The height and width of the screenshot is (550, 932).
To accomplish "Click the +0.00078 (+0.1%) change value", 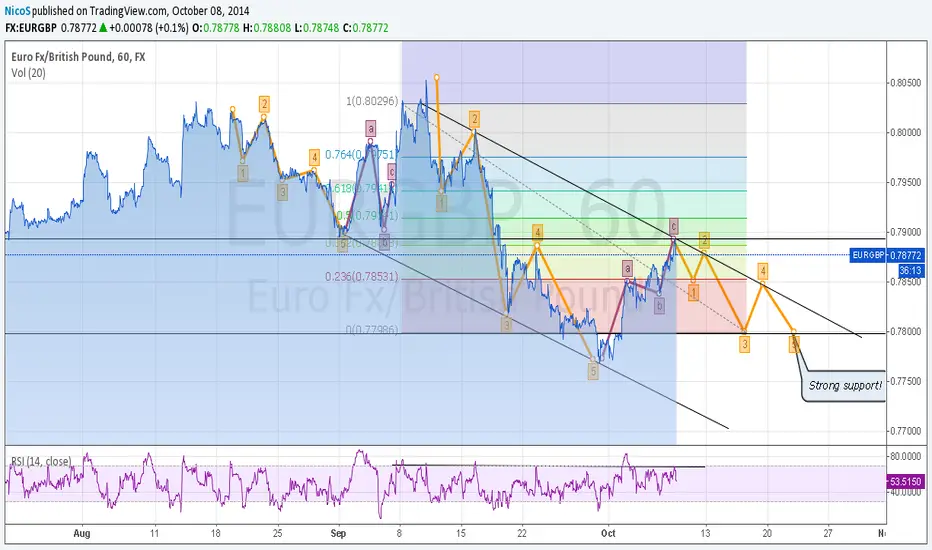I will coord(149,27).
